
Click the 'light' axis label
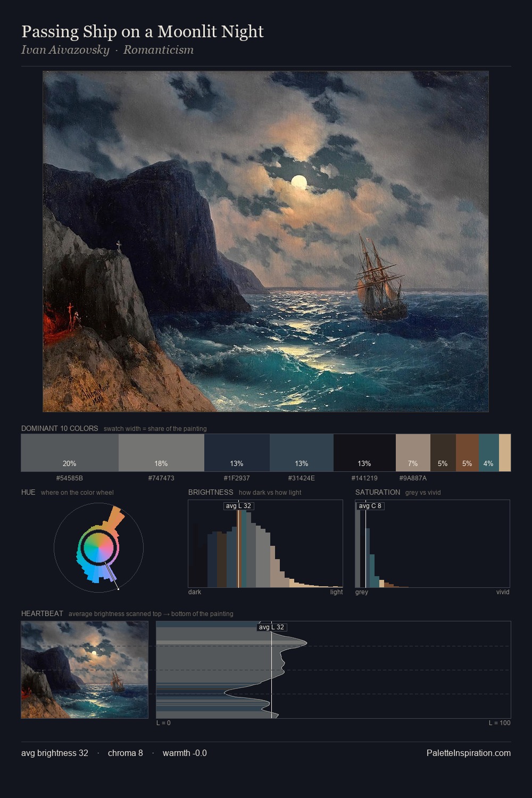point(337,592)
